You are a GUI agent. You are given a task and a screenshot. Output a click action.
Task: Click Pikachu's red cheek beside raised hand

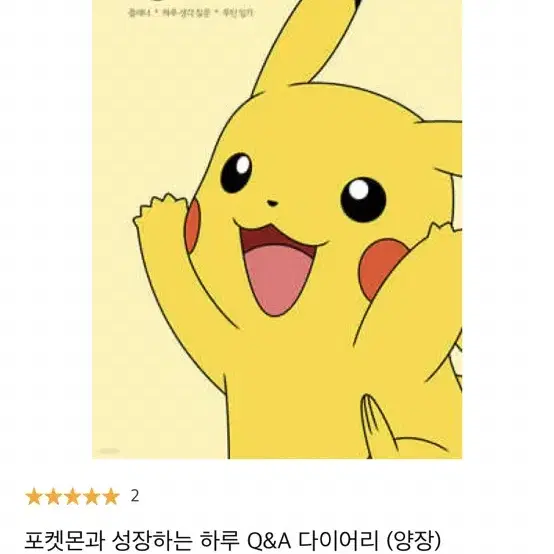pyautogui.click(x=193, y=225)
